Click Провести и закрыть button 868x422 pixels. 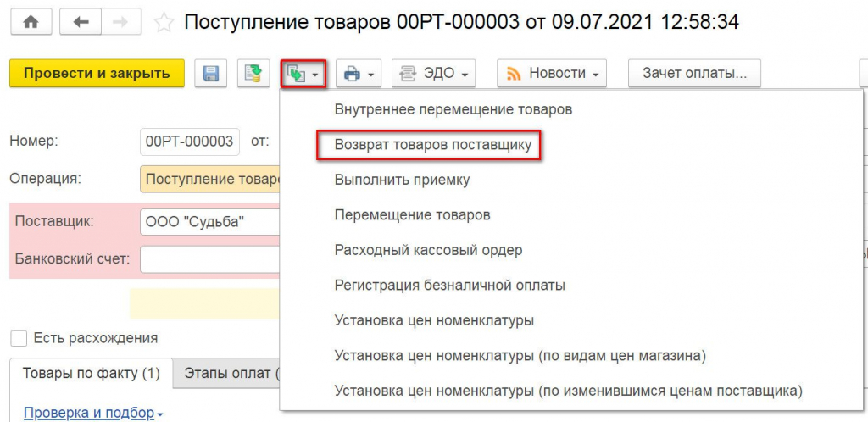pyautogui.click(x=97, y=74)
